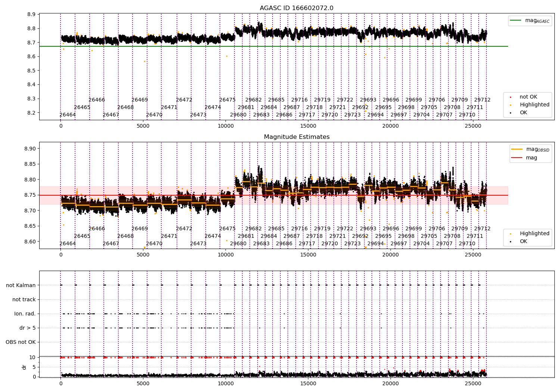Image resolution: width=560 pixels, height=392 pixels.
Task: Click the Magnitude Estimates subplot title
Action: 296,137
